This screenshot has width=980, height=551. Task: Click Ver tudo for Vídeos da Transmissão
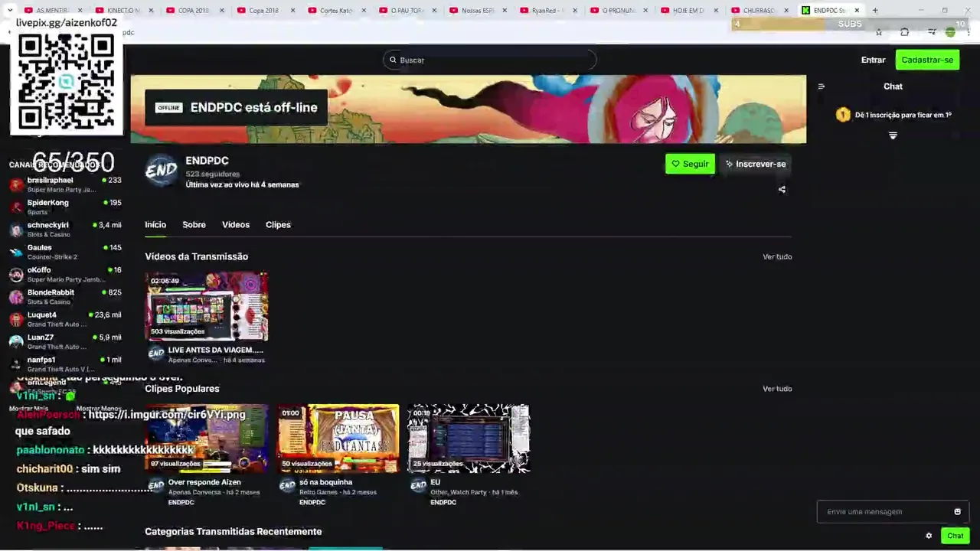777,256
